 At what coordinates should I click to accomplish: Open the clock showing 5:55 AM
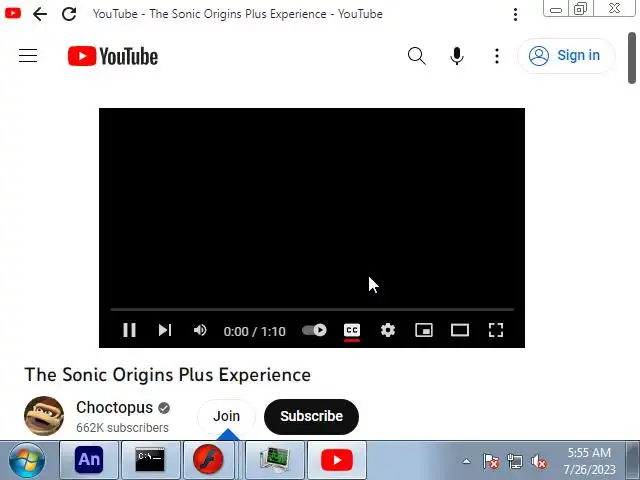pyautogui.click(x=589, y=461)
